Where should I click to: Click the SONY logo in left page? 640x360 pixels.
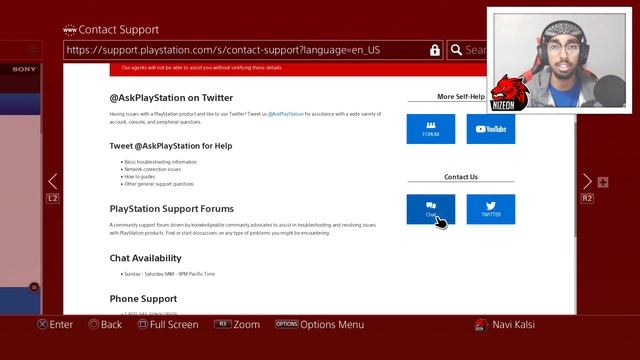pos(24,69)
